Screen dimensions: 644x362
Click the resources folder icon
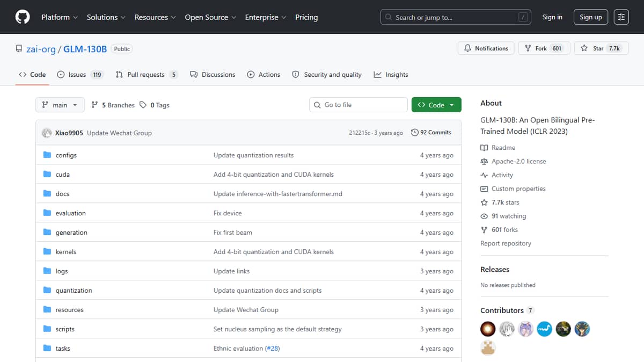(x=47, y=310)
